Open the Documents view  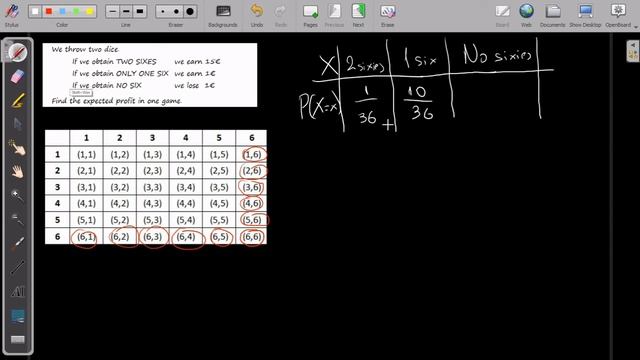pos(553,15)
